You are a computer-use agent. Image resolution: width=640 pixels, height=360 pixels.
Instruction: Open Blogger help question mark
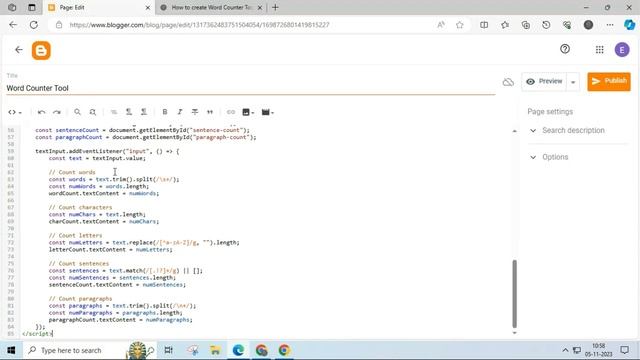click(565, 49)
